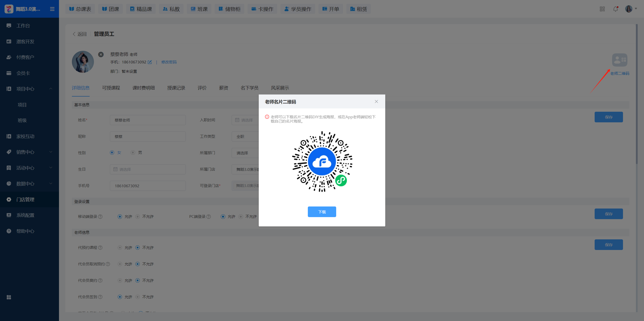Open the 入职时间 date picker
Image resolution: width=644 pixels, height=321 pixels.
pos(245,120)
